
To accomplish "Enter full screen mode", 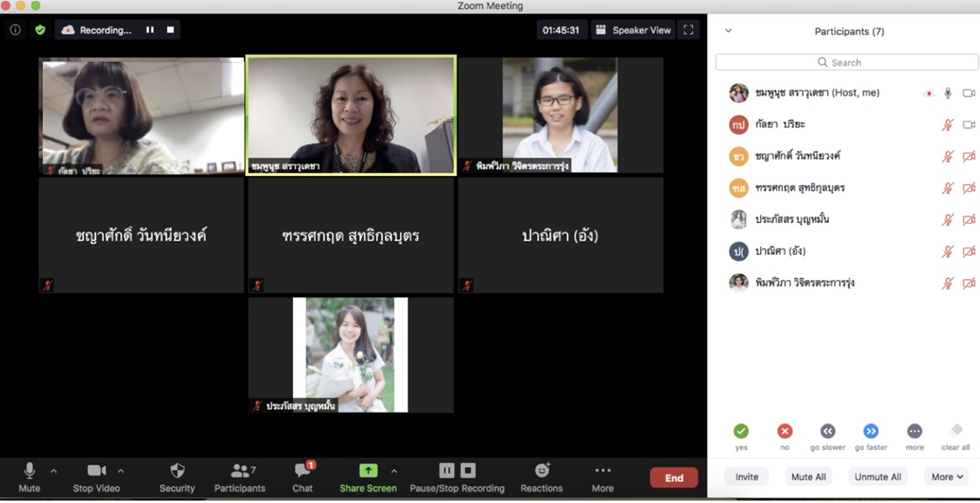I will click(x=688, y=30).
